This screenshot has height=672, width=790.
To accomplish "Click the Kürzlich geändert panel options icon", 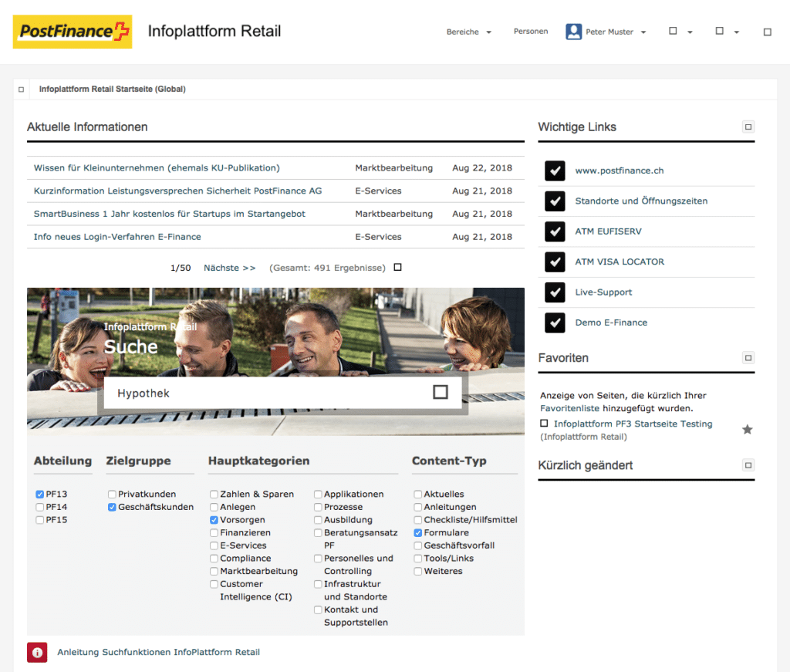I will pyautogui.click(x=748, y=465).
